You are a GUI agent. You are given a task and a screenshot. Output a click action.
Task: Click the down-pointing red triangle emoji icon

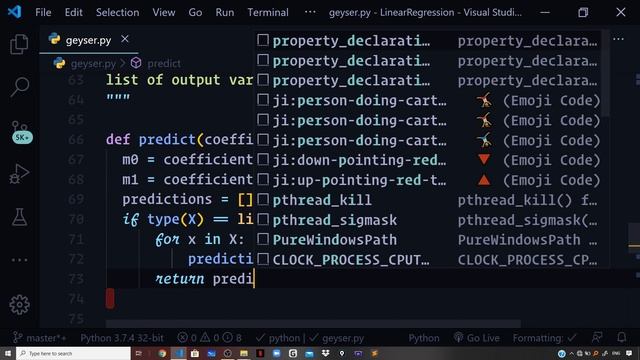click(x=484, y=160)
